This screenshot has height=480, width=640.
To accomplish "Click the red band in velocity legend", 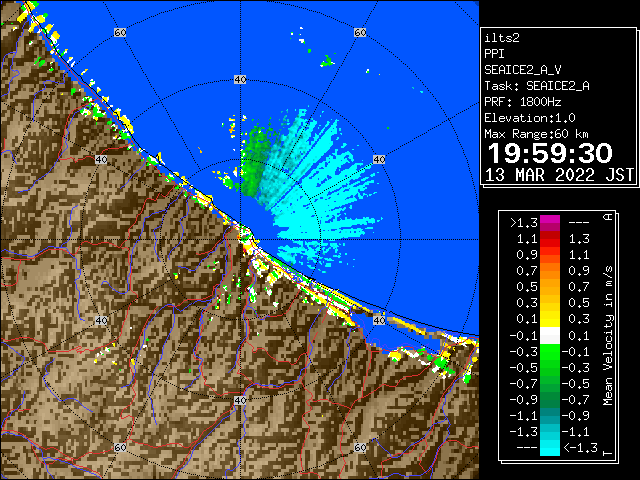I will (550, 239).
